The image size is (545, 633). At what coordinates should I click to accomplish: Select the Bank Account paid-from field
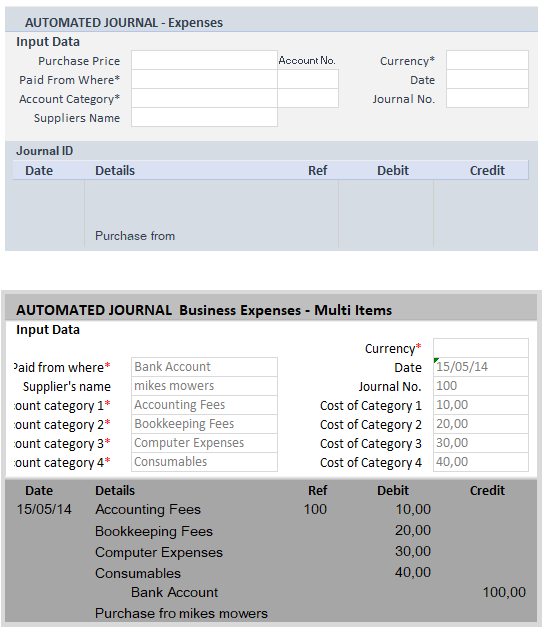[204, 367]
